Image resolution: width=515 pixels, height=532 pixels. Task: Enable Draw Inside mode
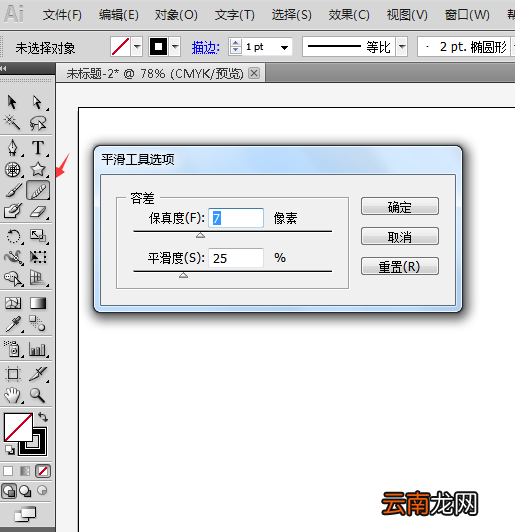[x=42, y=491]
